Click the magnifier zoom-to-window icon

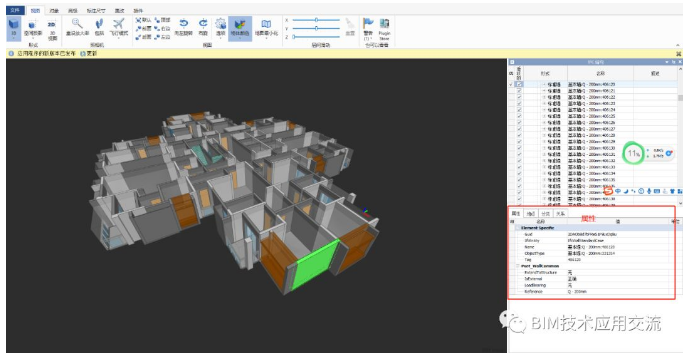pyautogui.click(x=77, y=24)
